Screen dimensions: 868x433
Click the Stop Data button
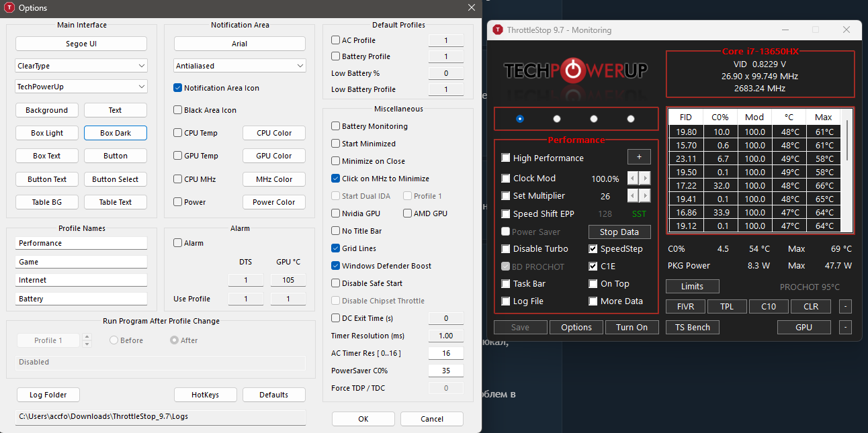pyautogui.click(x=619, y=232)
